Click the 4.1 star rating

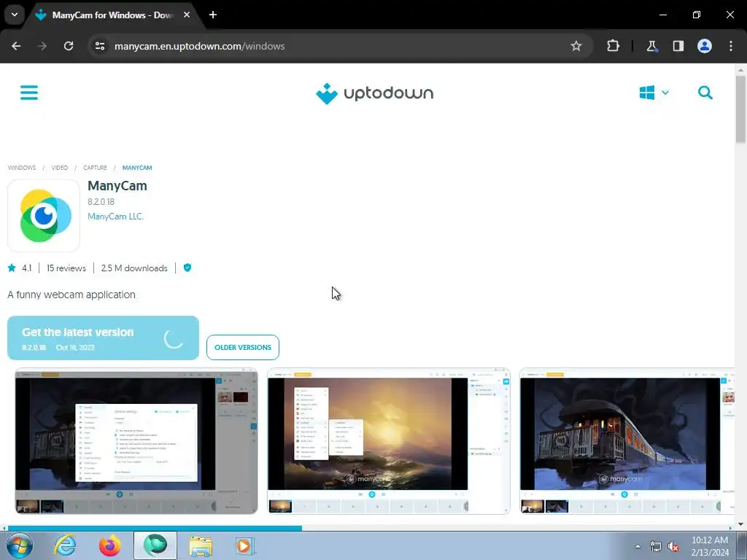click(20, 268)
